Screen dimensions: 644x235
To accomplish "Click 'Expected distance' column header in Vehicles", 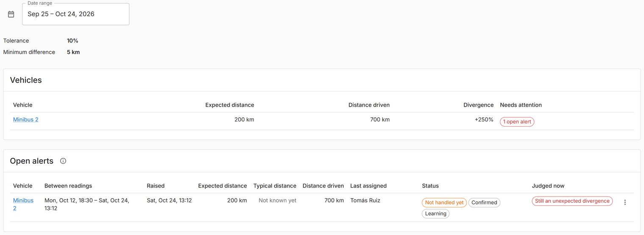I will (x=230, y=105).
